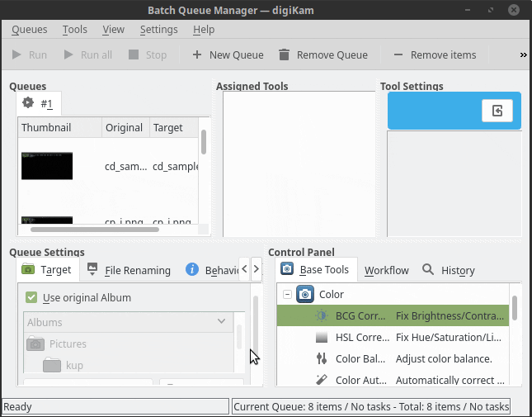The width and height of the screenshot is (532, 417).
Task: Click the Remove Queue button label
Action: [332, 54]
